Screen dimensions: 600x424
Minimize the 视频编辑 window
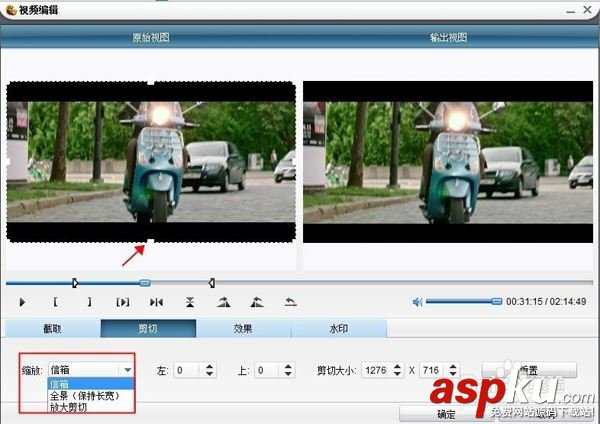571,11
